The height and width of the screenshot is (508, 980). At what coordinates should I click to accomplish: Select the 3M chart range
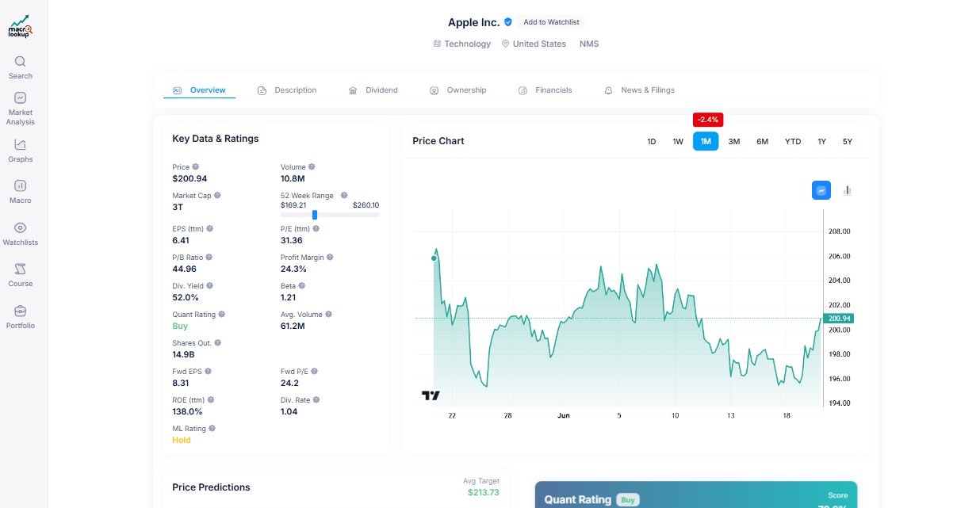click(x=734, y=142)
